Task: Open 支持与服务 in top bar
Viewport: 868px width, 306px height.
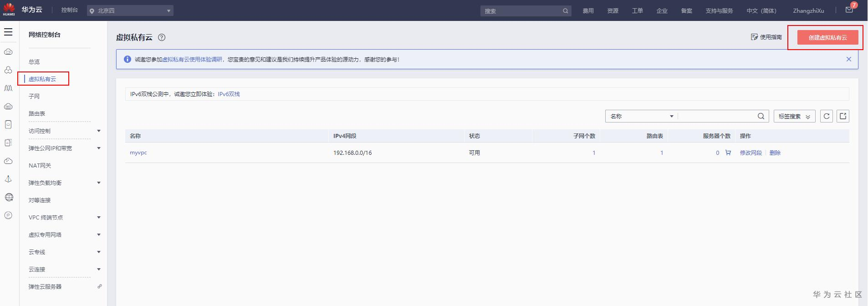Action: [720, 10]
